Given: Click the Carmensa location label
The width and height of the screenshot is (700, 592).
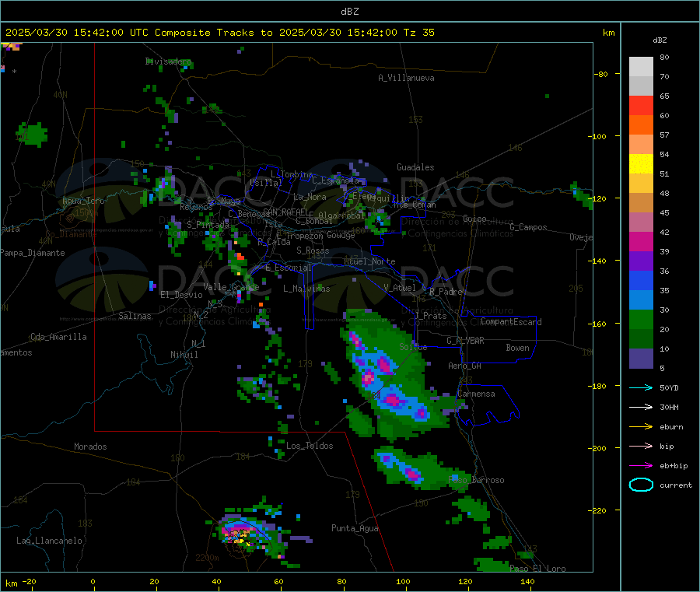Looking at the screenshot, I should [476, 394].
